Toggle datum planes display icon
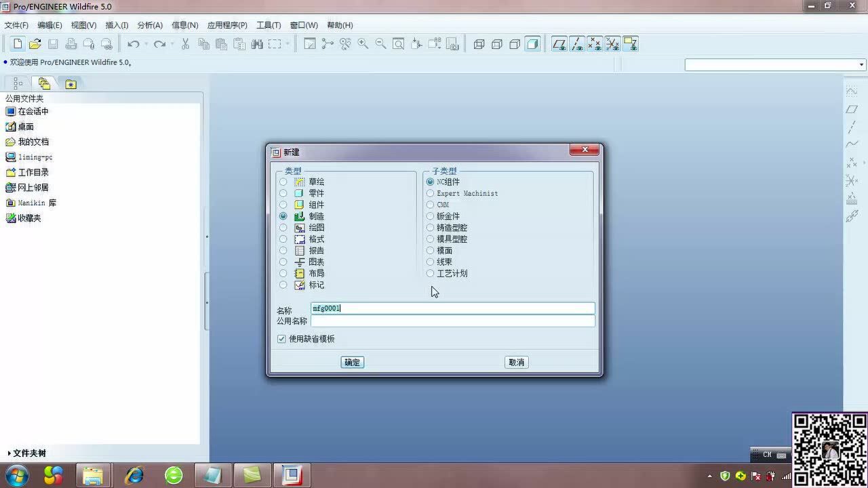 [559, 44]
